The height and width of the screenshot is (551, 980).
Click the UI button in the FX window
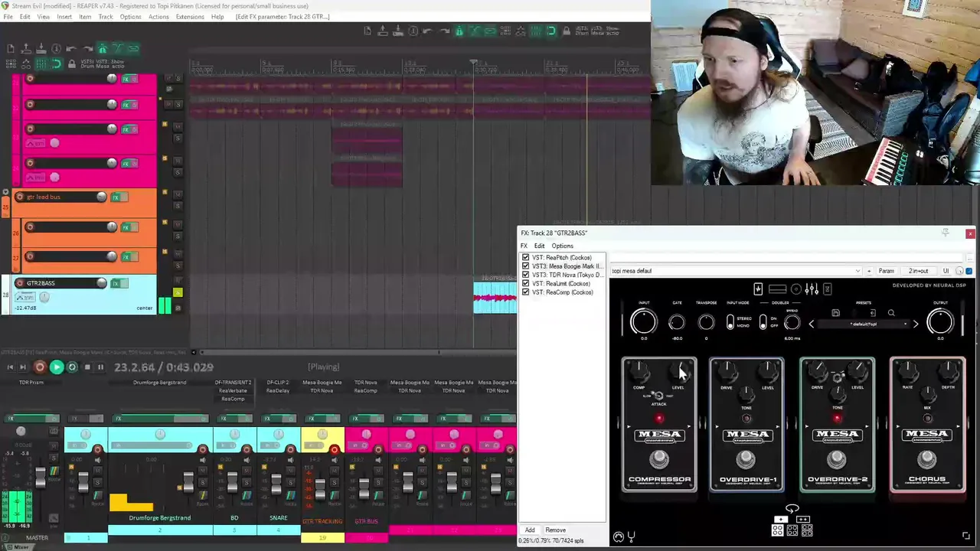(946, 271)
